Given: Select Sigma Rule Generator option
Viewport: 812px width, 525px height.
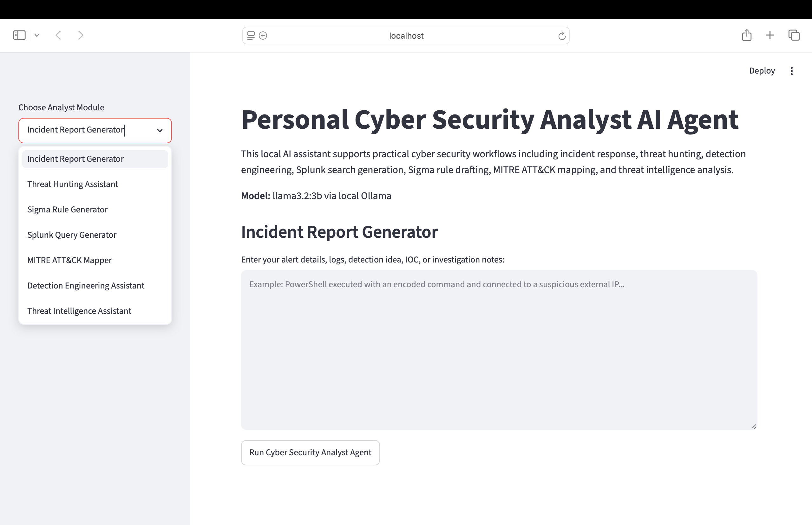Looking at the screenshot, I should (x=95, y=209).
